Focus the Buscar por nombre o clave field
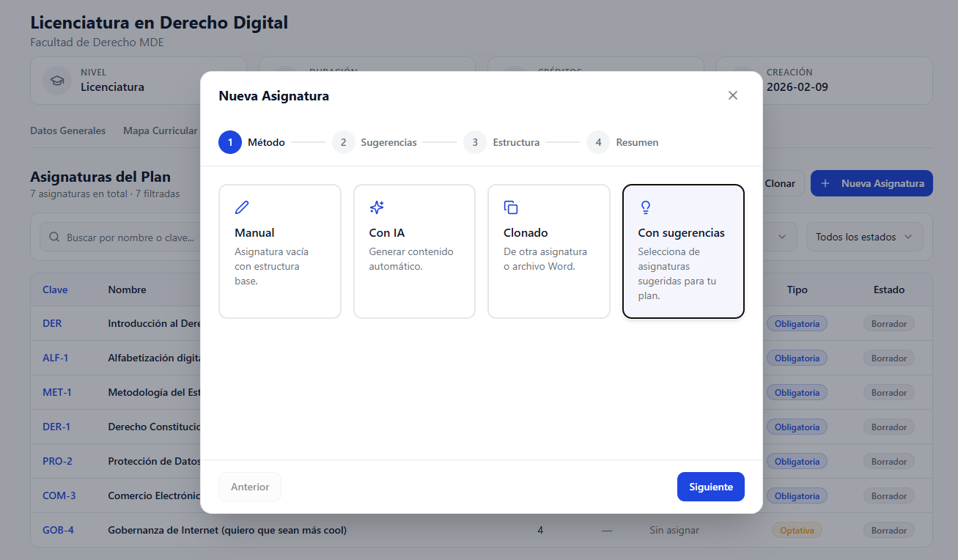Viewport: 958px width, 560px height. point(125,237)
